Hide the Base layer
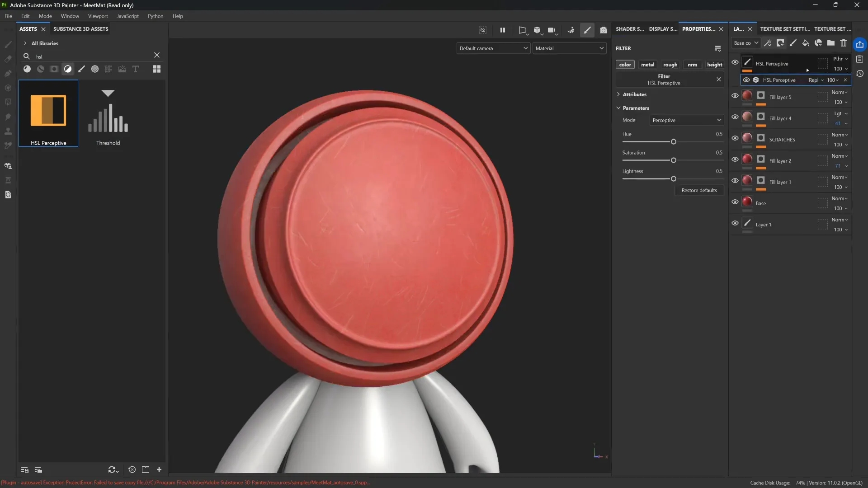This screenshot has width=868, height=488. pos(735,202)
